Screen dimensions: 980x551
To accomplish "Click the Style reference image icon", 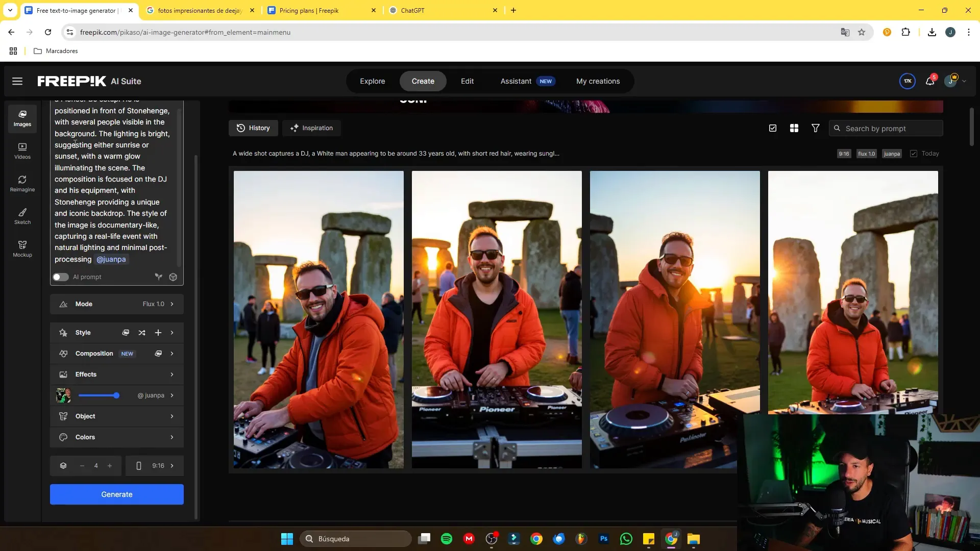I will (x=126, y=333).
